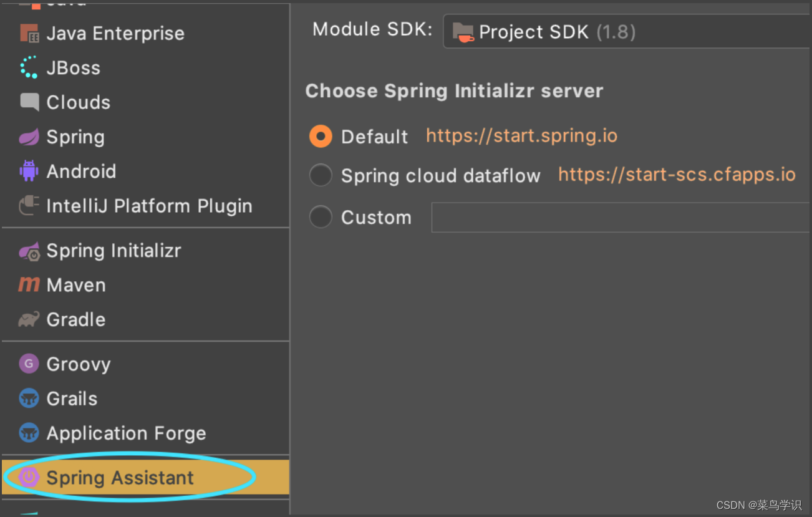Choose Android in the project list
Viewport: 812px width, 517px height.
(146, 171)
